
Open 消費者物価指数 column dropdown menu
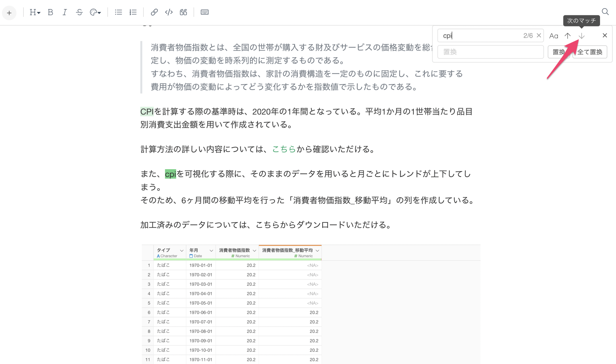coord(254,250)
